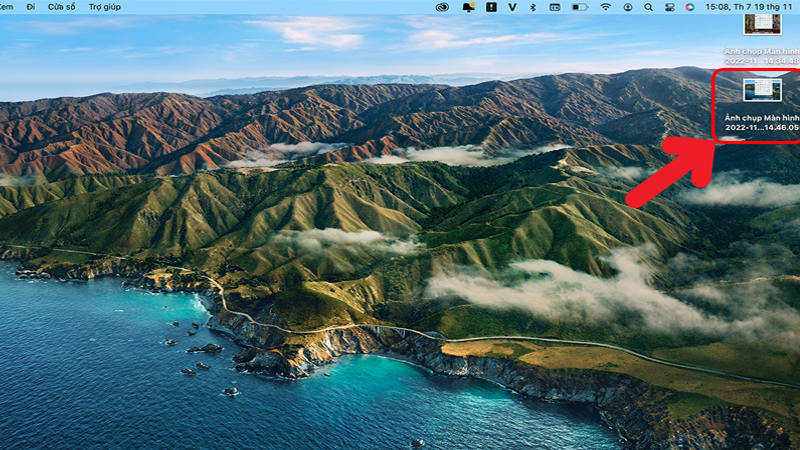Launch Siri from the menu bar

690,7
